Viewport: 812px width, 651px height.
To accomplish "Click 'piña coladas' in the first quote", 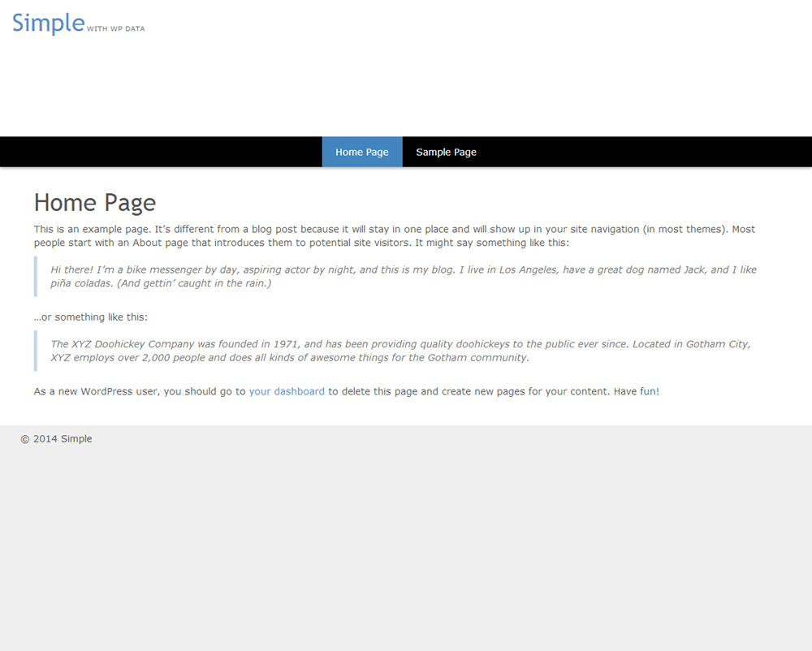I will click(81, 283).
